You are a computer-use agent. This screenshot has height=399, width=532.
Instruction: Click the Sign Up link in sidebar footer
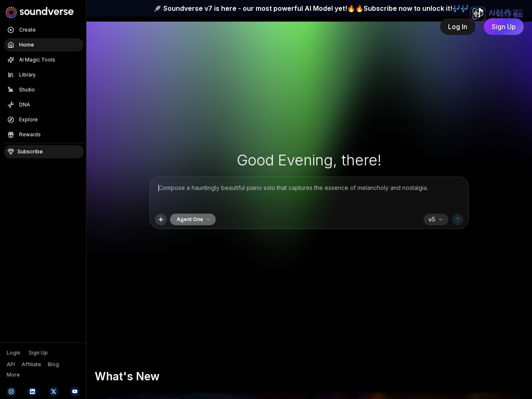(38, 353)
